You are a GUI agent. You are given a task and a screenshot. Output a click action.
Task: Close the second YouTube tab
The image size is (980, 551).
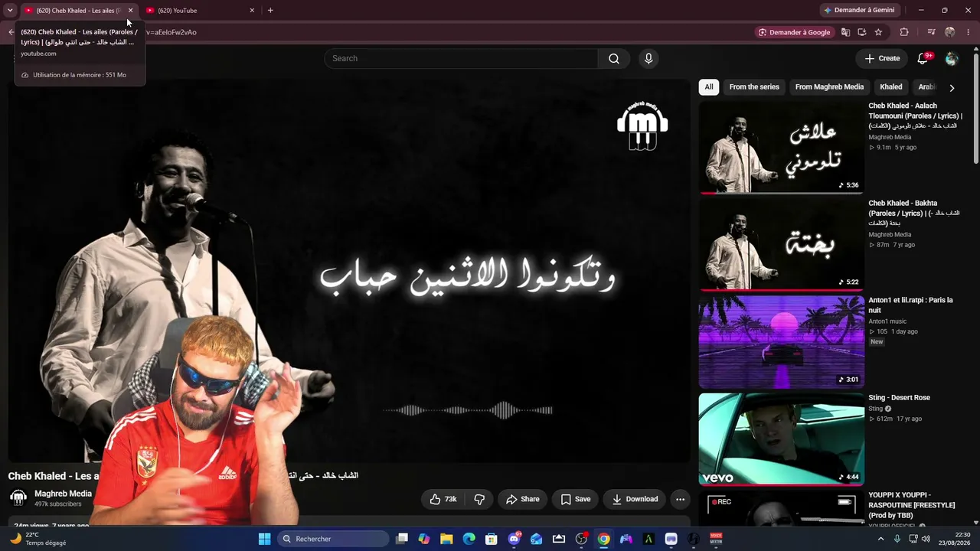(252, 10)
